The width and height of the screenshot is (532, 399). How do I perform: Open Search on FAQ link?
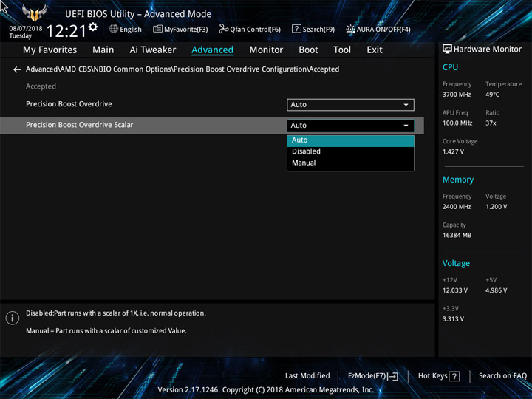[x=503, y=376]
